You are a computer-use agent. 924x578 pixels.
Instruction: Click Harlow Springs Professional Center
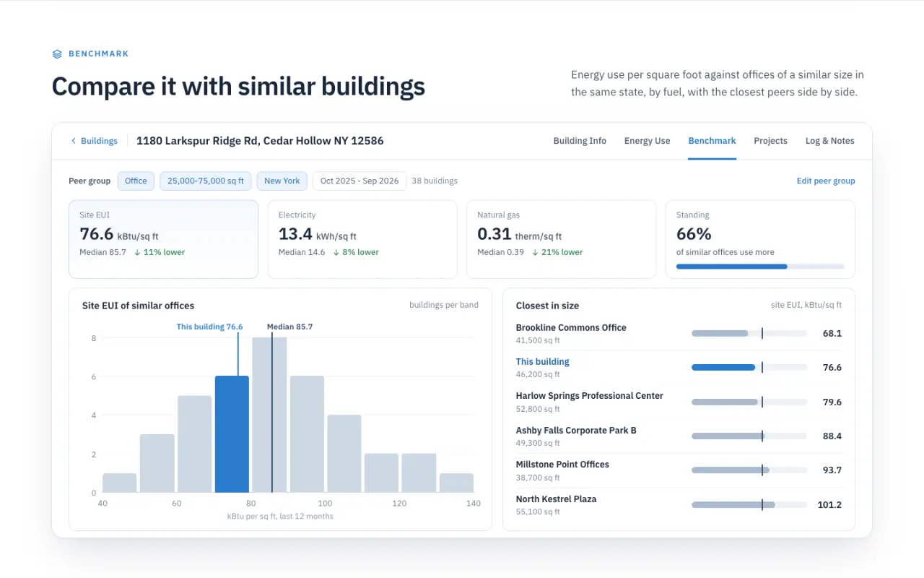589,396
